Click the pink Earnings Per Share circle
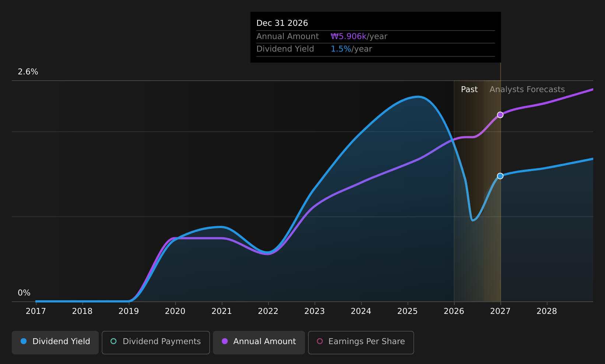This screenshot has height=364, width=605. point(320,342)
